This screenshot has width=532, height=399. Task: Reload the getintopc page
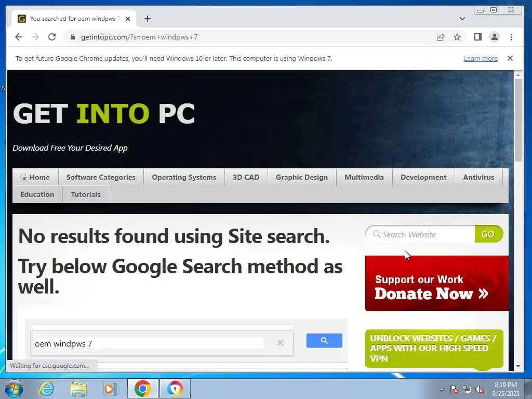click(x=52, y=37)
